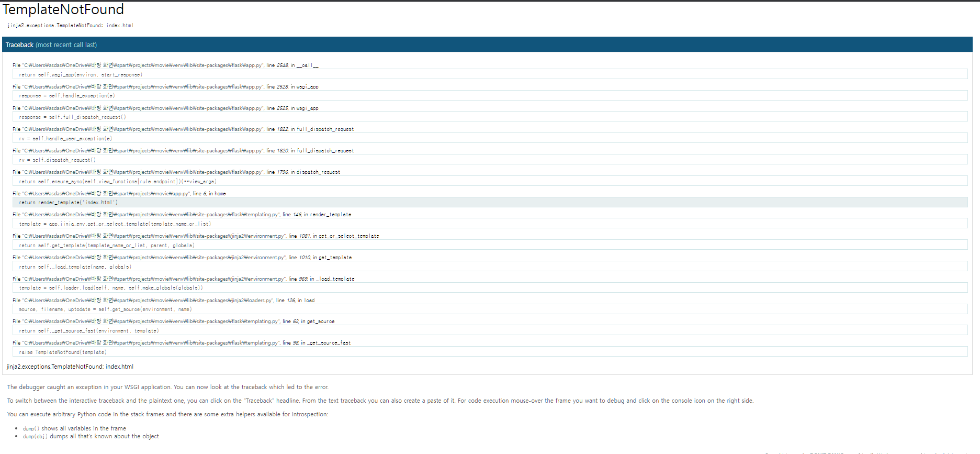Screen dimensions: 980x454
Task: Select the 'template = self.loader.load' code line
Action: point(110,288)
